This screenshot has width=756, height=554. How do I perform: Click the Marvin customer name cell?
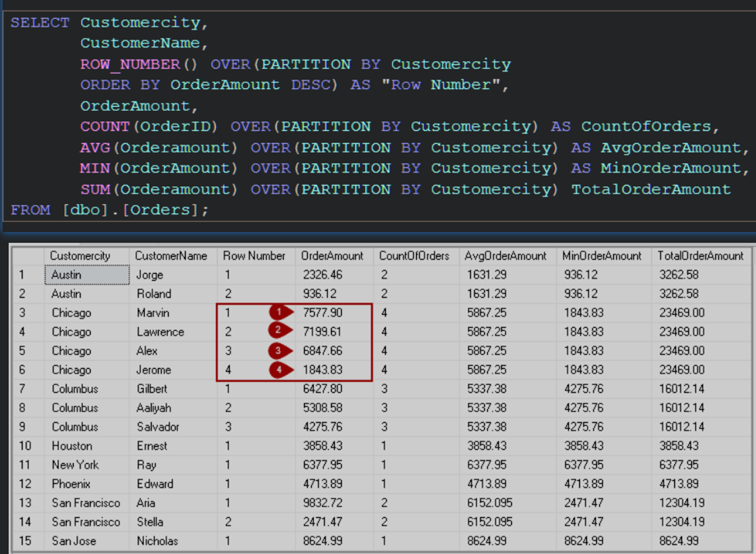tap(173, 313)
